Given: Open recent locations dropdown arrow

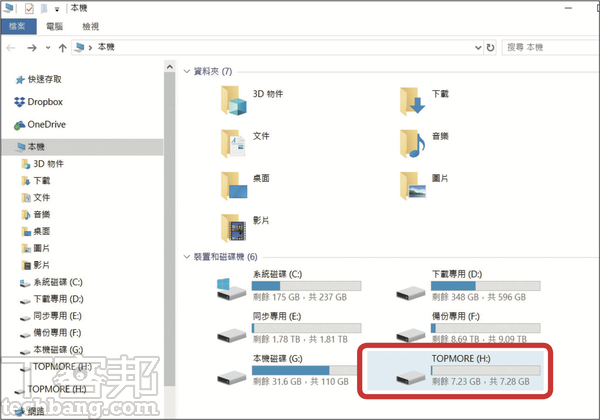Looking at the screenshot, I should click(48, 48).
